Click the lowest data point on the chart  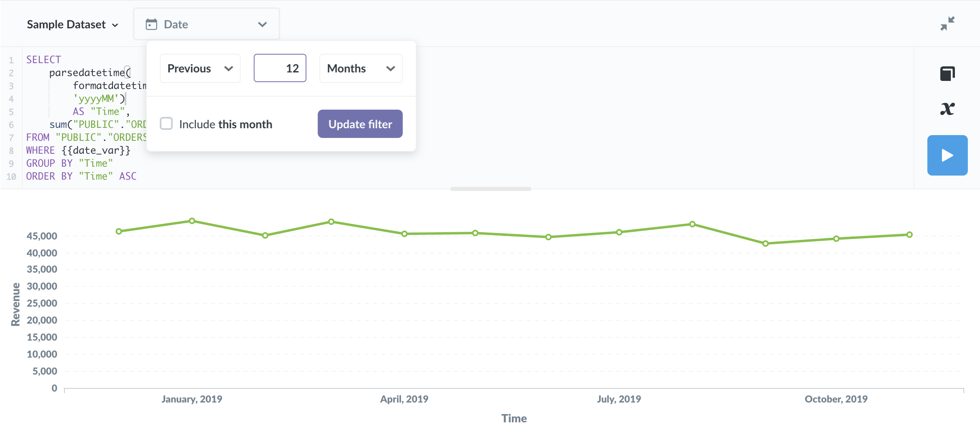(x=765, y=244)
